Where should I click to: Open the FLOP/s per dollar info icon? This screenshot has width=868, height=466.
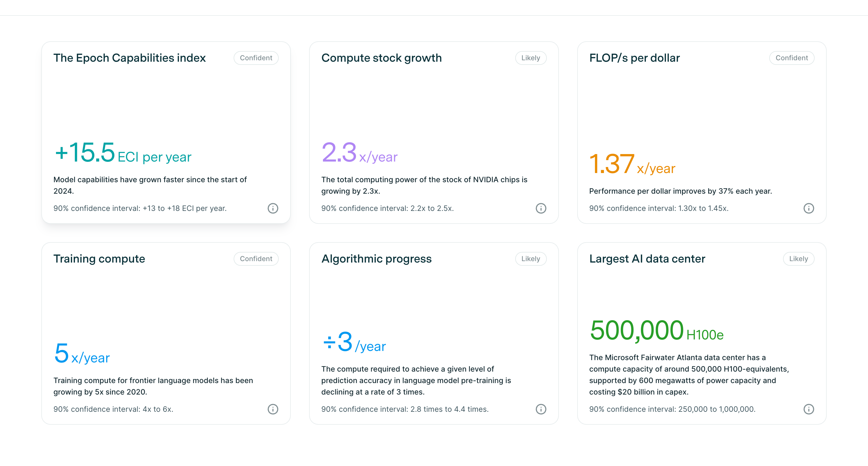809,208
